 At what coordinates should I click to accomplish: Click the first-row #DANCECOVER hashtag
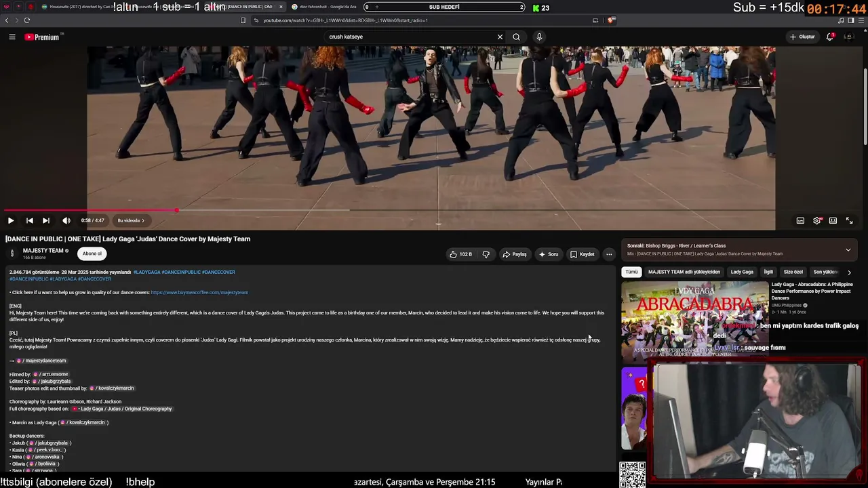click(218, 272)
